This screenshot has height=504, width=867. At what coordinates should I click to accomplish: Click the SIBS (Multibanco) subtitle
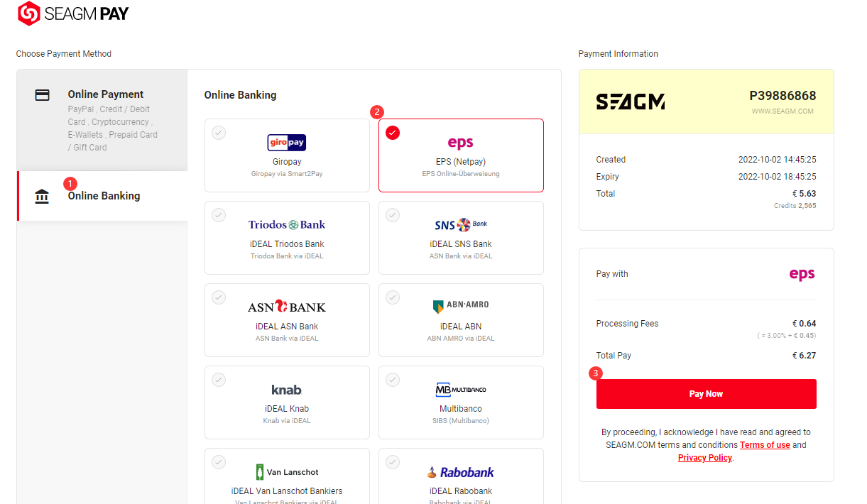(461, 421)
